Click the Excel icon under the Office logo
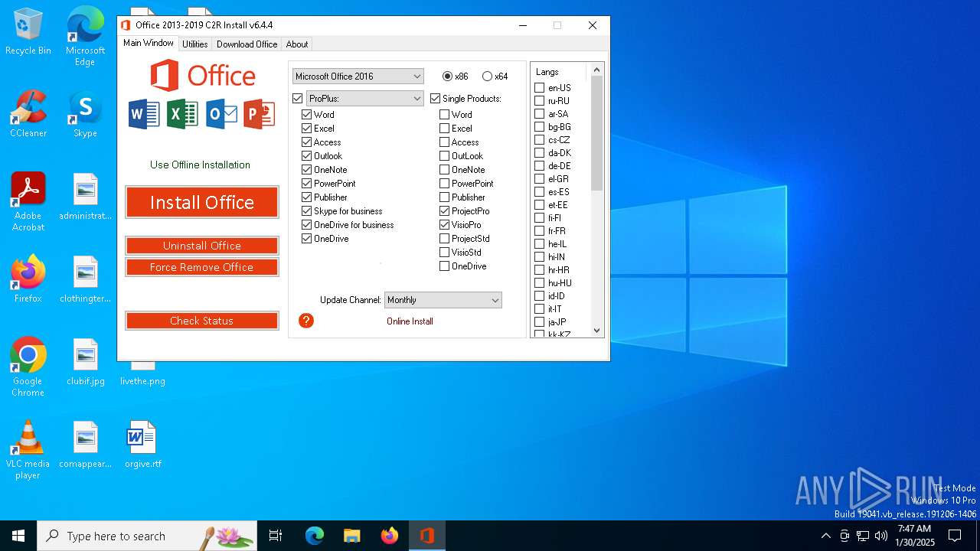This screenshot has height=551, width=980. (x=182, y=115)
